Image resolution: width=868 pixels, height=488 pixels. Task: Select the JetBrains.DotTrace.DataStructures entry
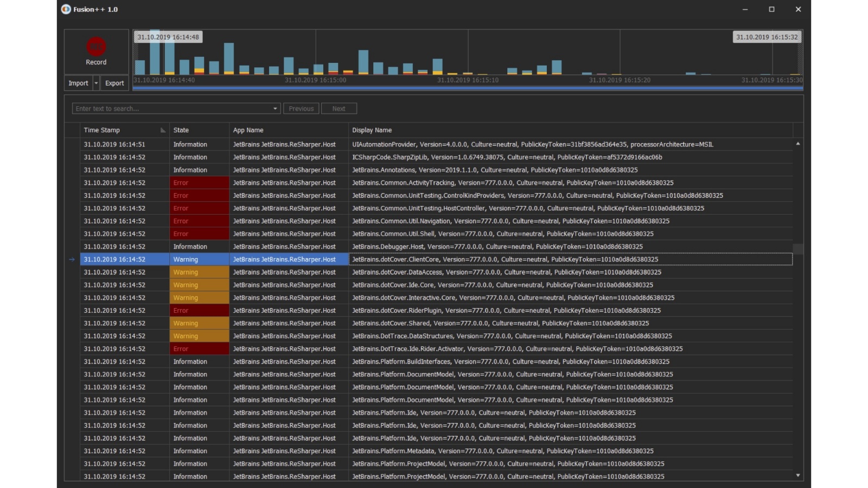436,336
